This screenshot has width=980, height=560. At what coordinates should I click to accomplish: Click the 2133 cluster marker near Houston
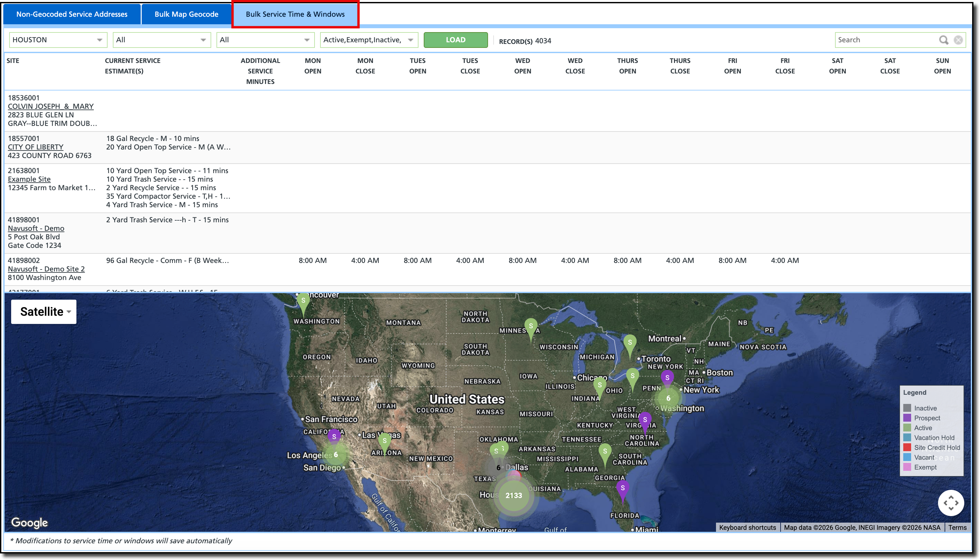[x=514, y=495]
